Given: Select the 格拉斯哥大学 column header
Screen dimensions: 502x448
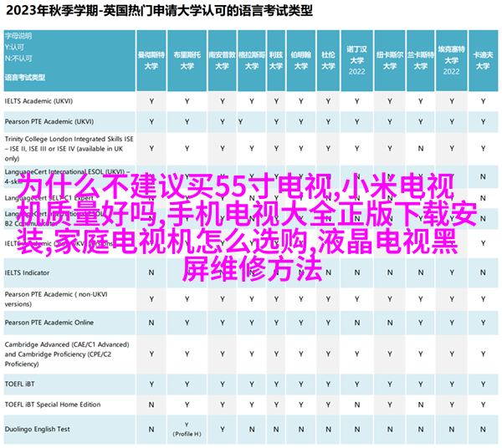Looking at the screenshot, I should [252, 60].
